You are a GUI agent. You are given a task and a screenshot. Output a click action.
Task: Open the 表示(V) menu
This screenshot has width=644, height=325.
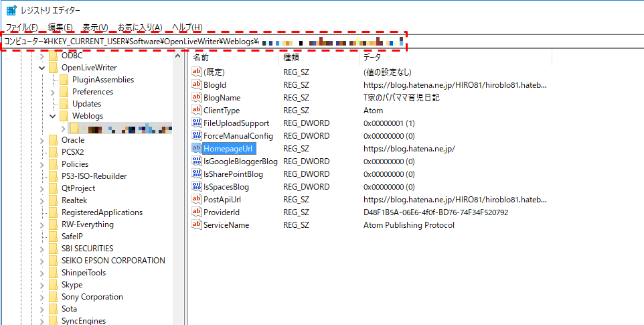pyautogui.click(x=95, y=27)
